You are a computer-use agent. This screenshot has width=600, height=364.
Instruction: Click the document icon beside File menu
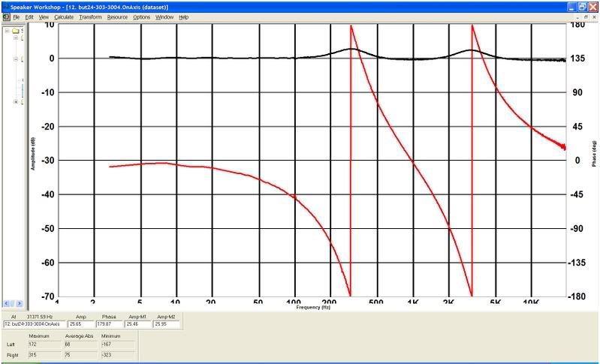click(7, 17)
